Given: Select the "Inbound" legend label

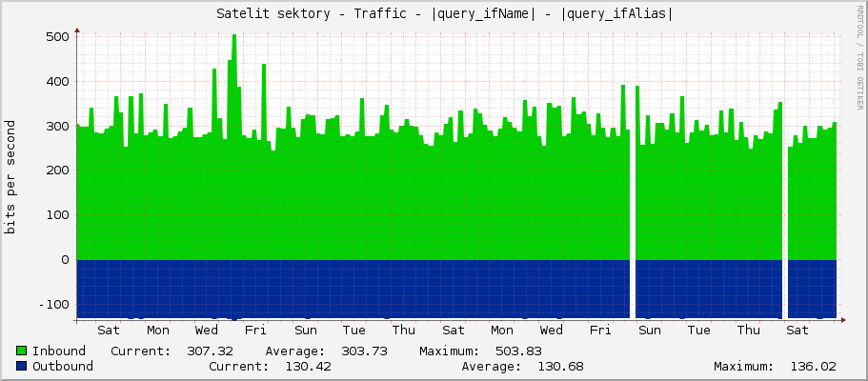Looking at the screenshot, I should click(x=59, y=351).
